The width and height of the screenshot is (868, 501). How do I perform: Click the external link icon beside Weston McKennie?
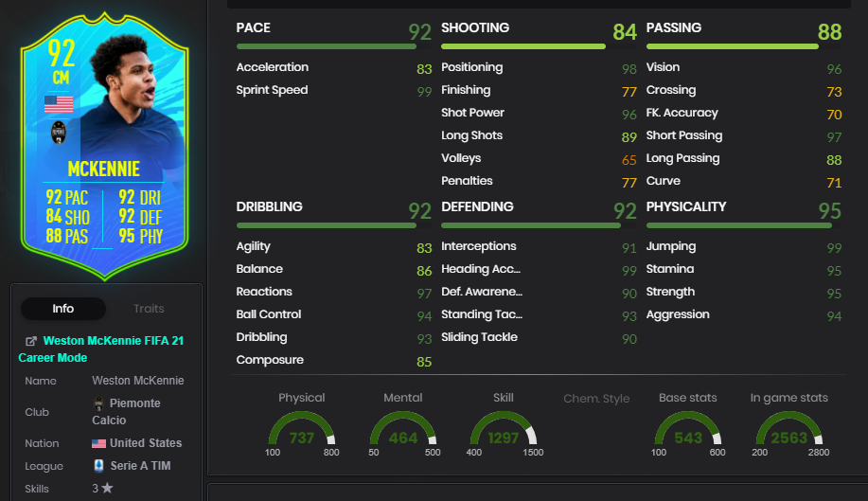tap(31, 341)
